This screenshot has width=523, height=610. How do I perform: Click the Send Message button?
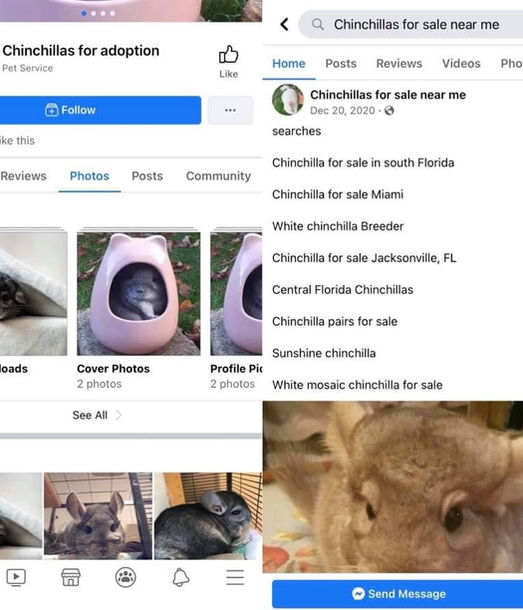398,594
